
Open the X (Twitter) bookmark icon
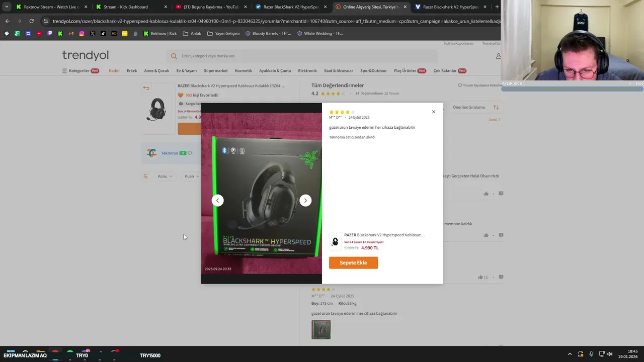click(93, 34)
